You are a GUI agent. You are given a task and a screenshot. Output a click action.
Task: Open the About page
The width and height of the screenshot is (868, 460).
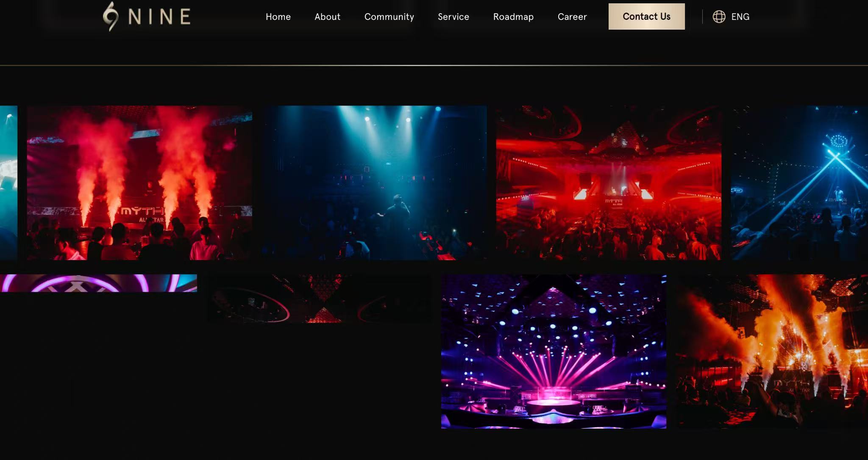pos(327,17)
